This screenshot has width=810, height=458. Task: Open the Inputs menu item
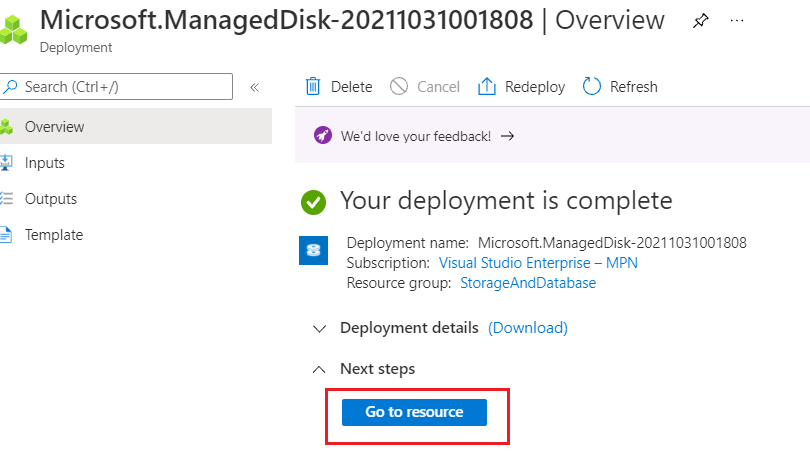[136, 163]
